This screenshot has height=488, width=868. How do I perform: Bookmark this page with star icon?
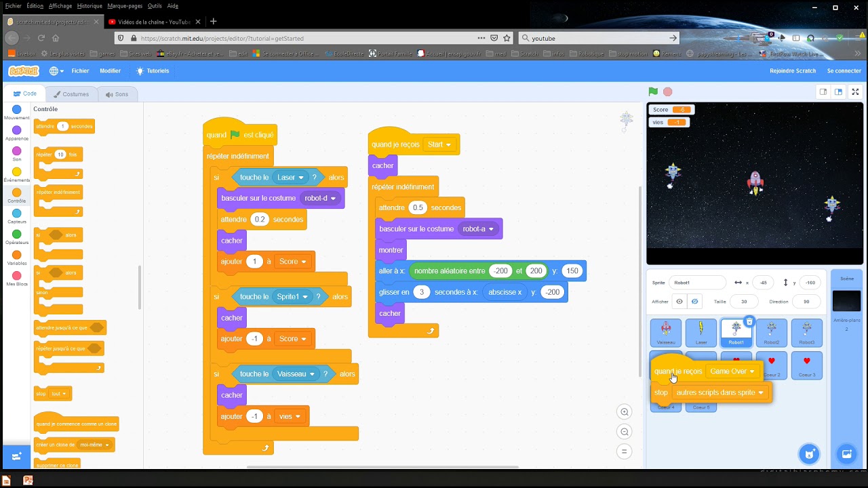point(507,38)
